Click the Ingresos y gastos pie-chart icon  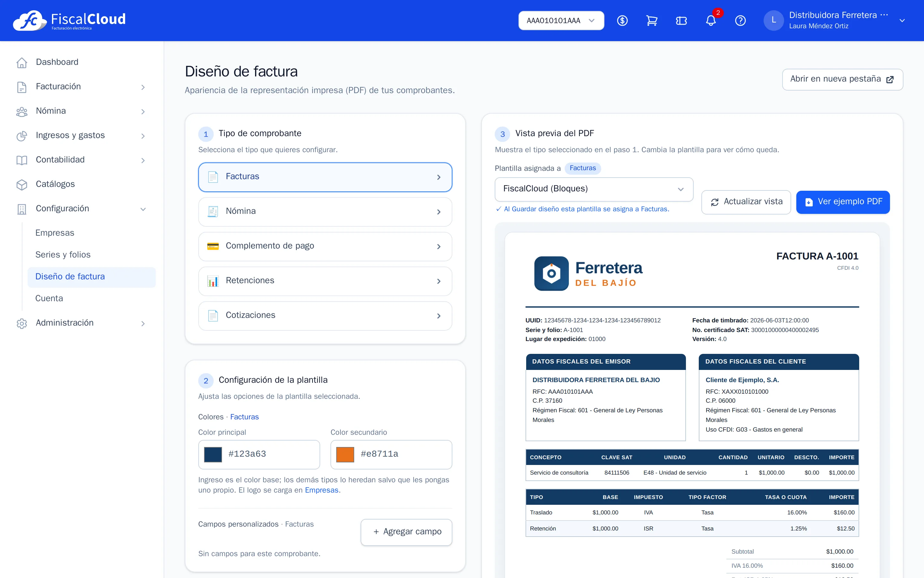22,136
